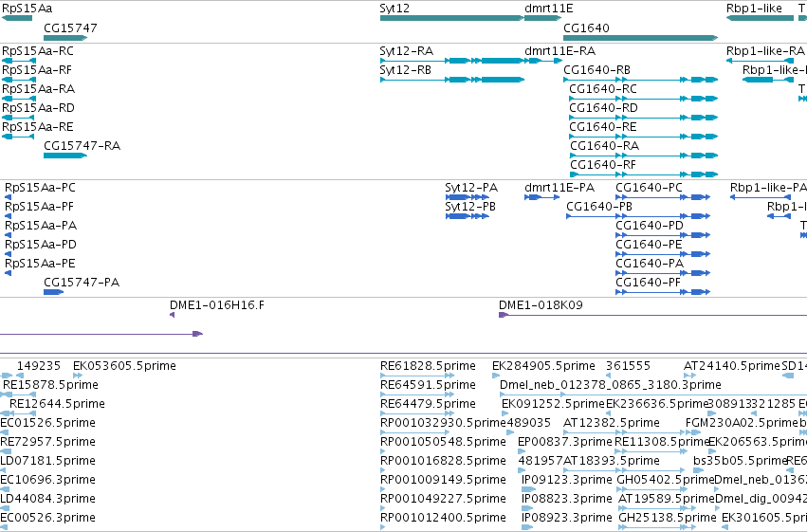This screenshot has width=807, height=532.
Task: Click protein Rbp1-like-PA
Action: click(768, 188)
